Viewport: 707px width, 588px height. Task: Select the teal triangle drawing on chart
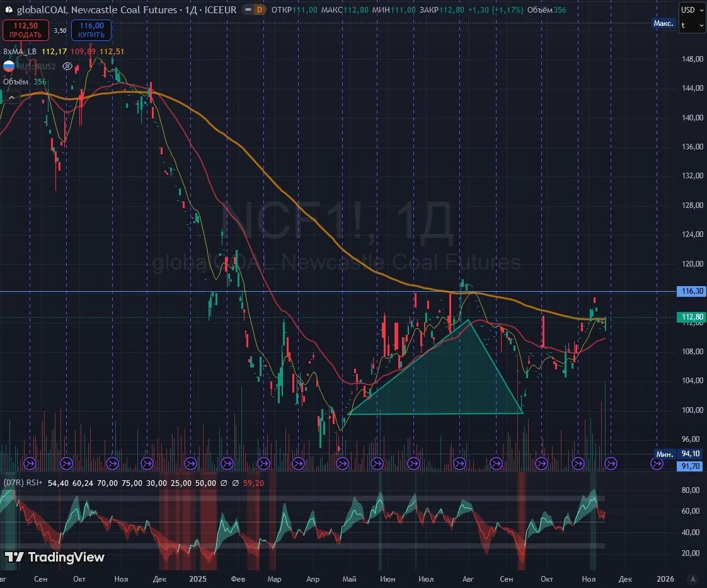point(446,383)
